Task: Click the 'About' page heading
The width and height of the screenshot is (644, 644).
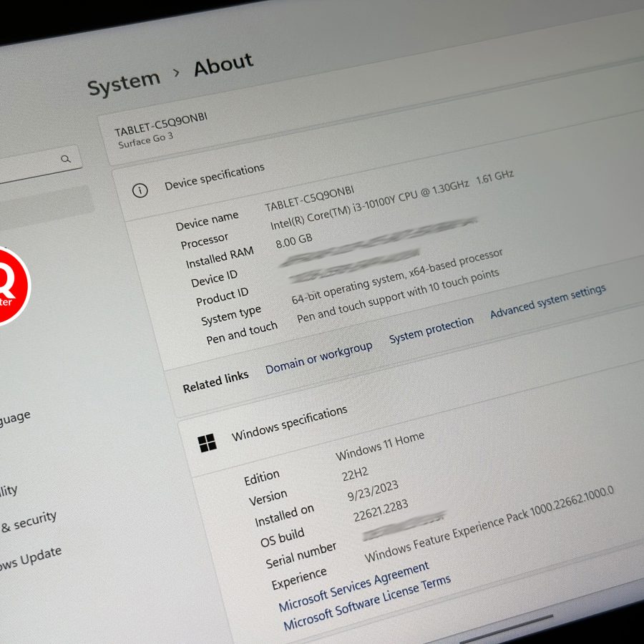Action: [223, 64]
